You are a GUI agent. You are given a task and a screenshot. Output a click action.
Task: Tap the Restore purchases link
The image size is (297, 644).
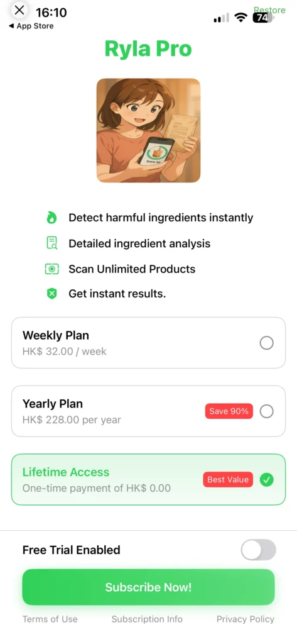pos(269,10)
